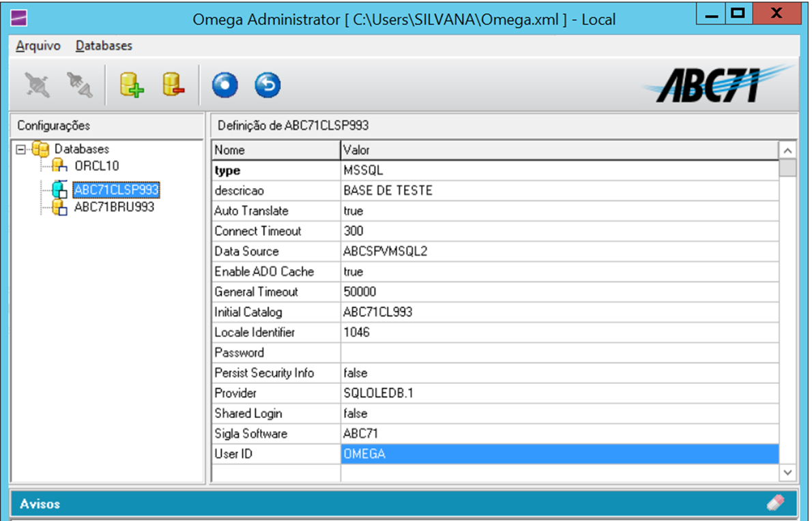Click the blue undo arrow icon
This screenshot has height=521, width=812.
(x=267, y=85)
